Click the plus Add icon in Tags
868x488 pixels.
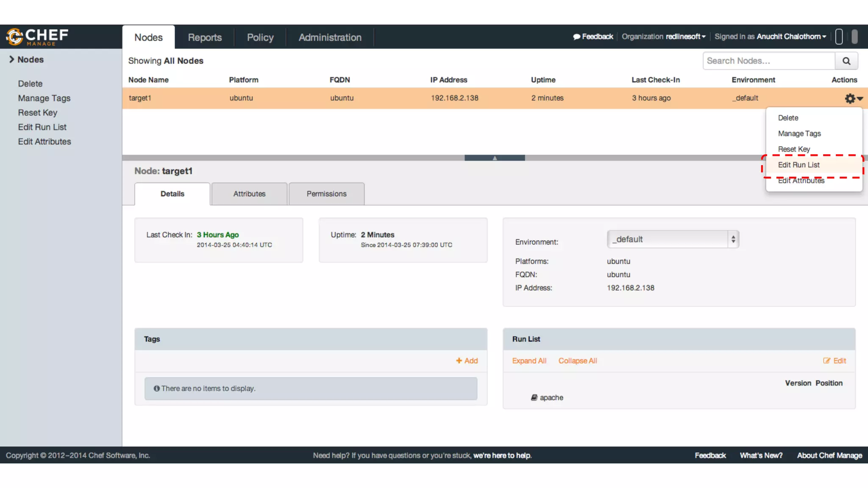[459, 360]
